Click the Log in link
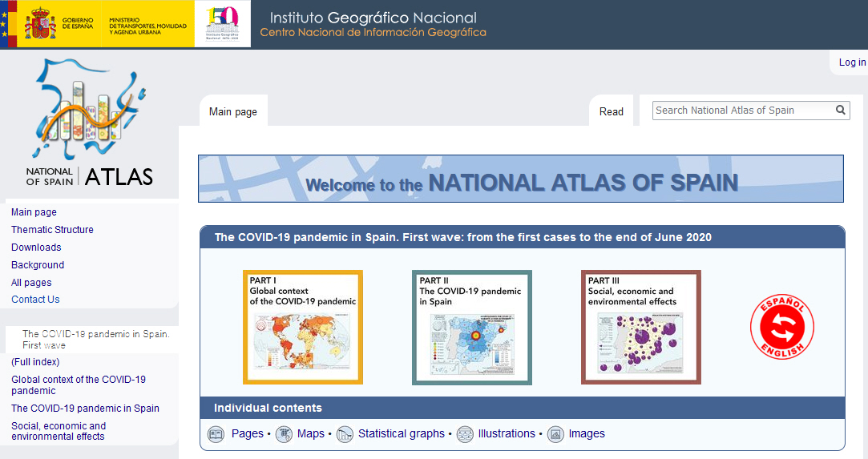Image resolution: width=868 pixels, height=459 pixels. click(852, 62)
